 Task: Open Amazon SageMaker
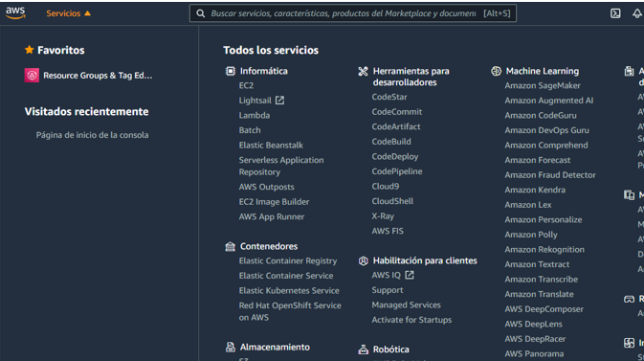(543, 85)
